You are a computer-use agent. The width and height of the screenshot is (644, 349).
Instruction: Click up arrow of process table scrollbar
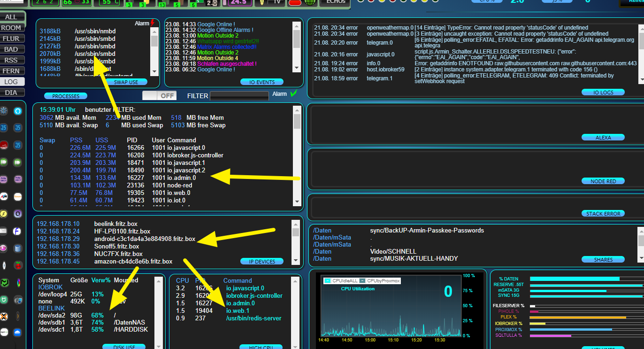click(x=297, y=110)
